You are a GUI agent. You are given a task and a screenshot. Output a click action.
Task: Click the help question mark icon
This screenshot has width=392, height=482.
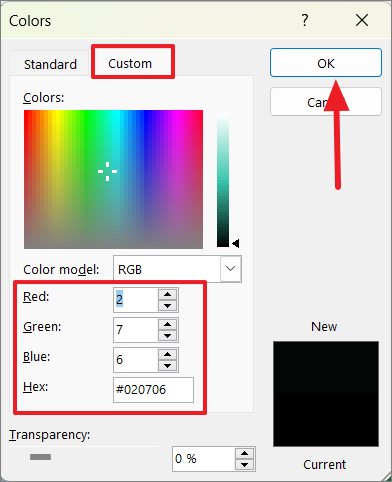coord(305,21)
